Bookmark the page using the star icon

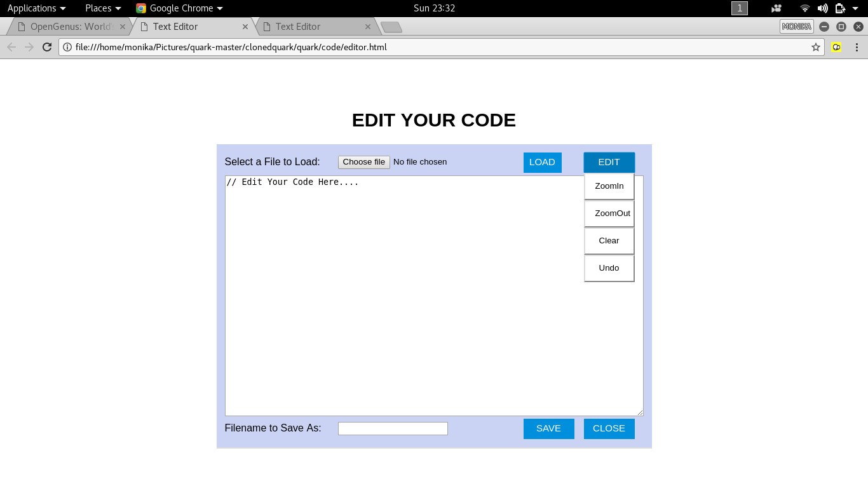(815, 46)
